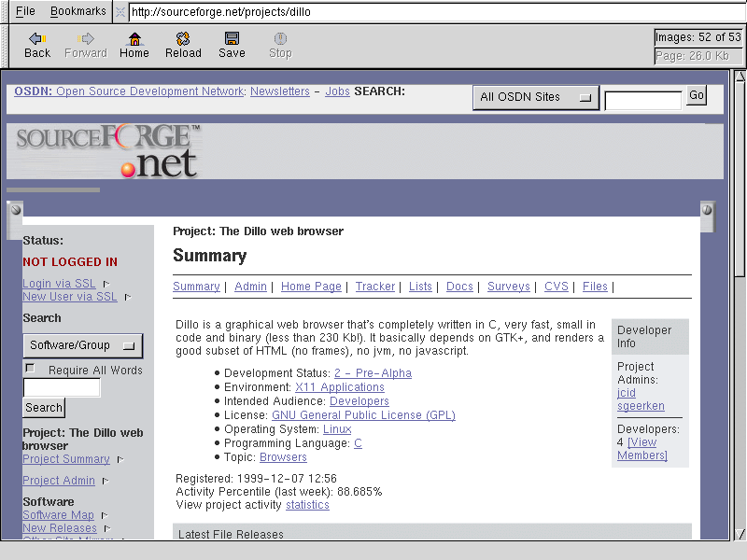Click the Registered: 1999-12-07 12:56 text
The height and width of the screenshot is (560, 747).
point(256,479)
